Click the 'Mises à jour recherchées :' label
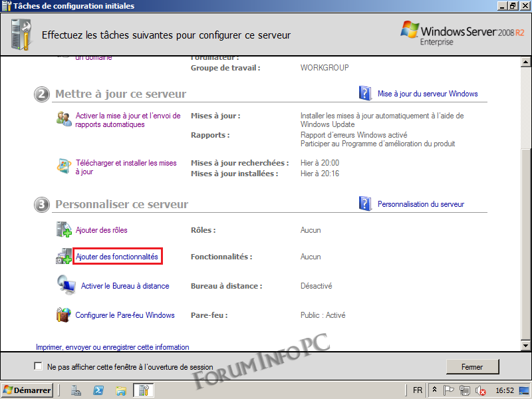The width and height of the screenshot is (532, 399). click(239, 163)
